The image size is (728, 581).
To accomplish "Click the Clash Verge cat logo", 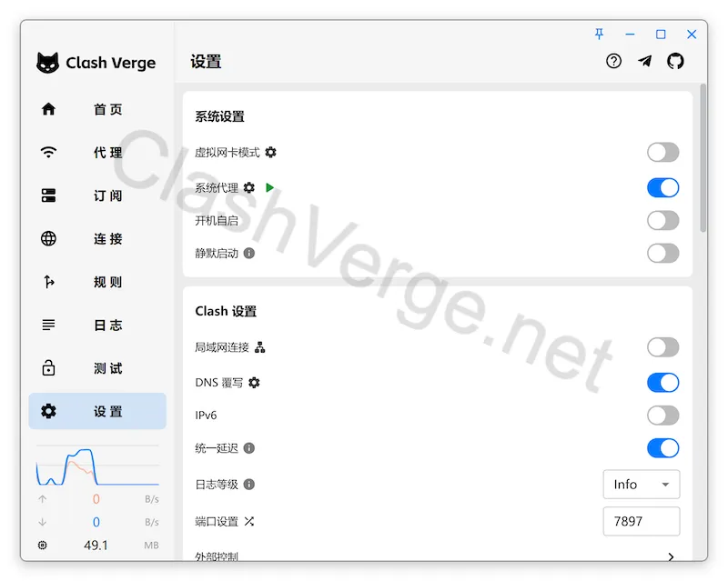I will coord(48,63).
